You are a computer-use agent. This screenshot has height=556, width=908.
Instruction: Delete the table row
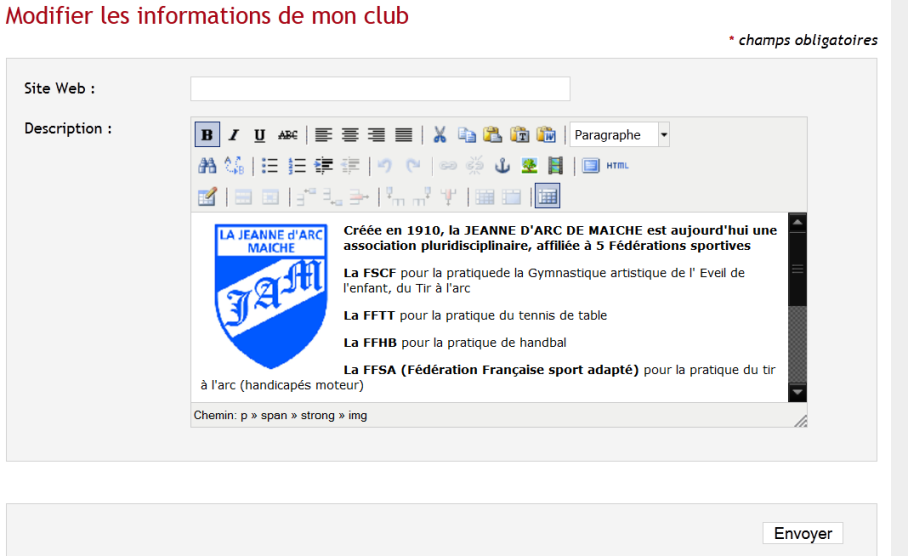pyautogui.click(x=359, y=197)
